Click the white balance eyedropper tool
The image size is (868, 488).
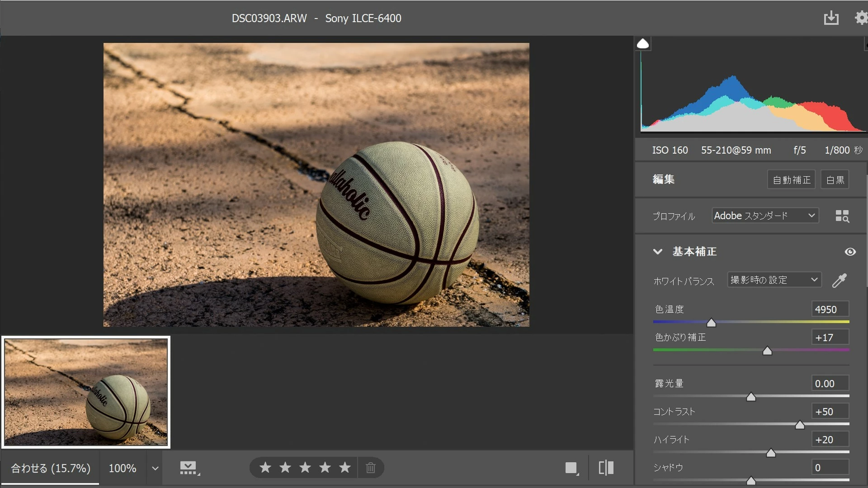click(840, 281)
